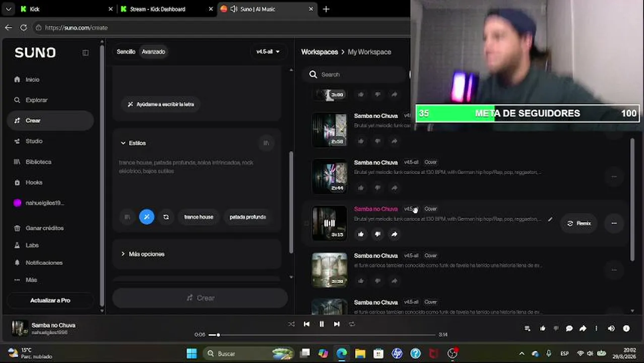
Task: Dislike the 3:39 Samba no Chuva track
Action: tap(377, 281)
